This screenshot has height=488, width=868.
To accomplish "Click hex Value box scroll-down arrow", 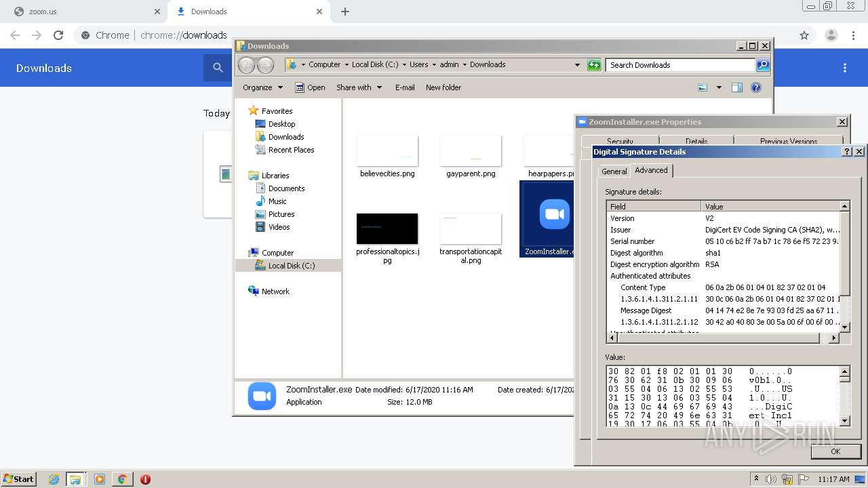I will tap(845, 421).
